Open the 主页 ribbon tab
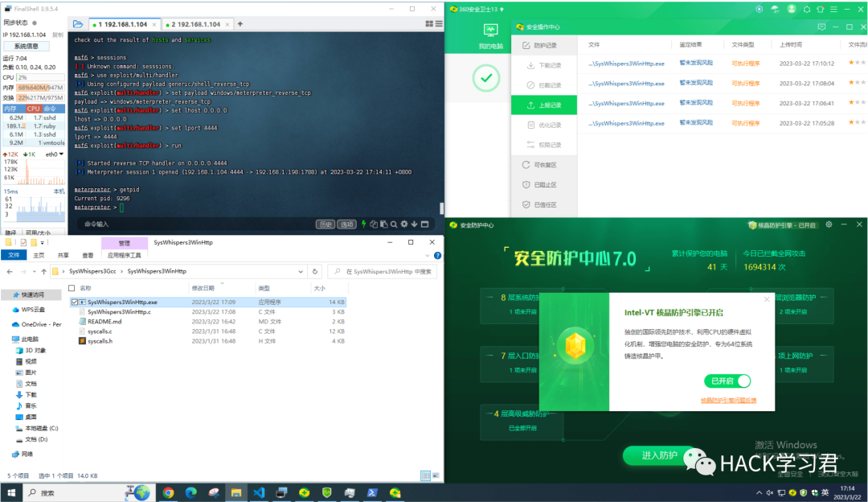This screenshot has height=502, width=868. pos(39,256)
